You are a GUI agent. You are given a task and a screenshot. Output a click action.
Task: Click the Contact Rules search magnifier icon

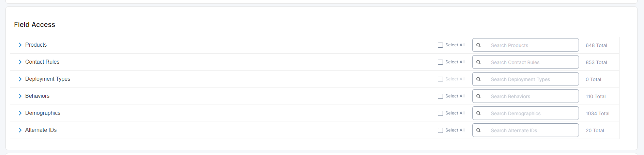(x=478, y=62)
